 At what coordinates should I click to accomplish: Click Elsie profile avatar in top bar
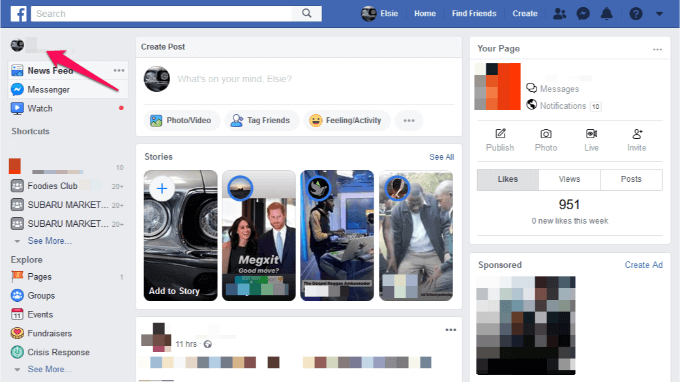[369, 13]
